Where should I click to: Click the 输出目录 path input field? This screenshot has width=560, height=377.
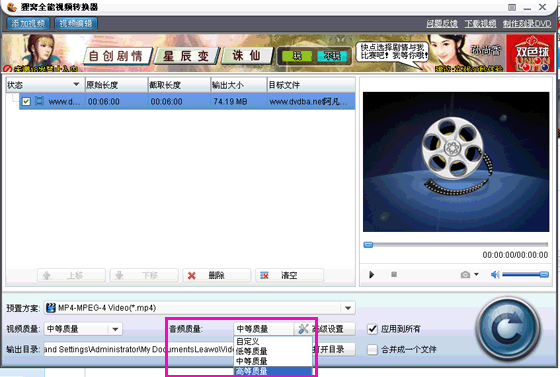(139, 349)
